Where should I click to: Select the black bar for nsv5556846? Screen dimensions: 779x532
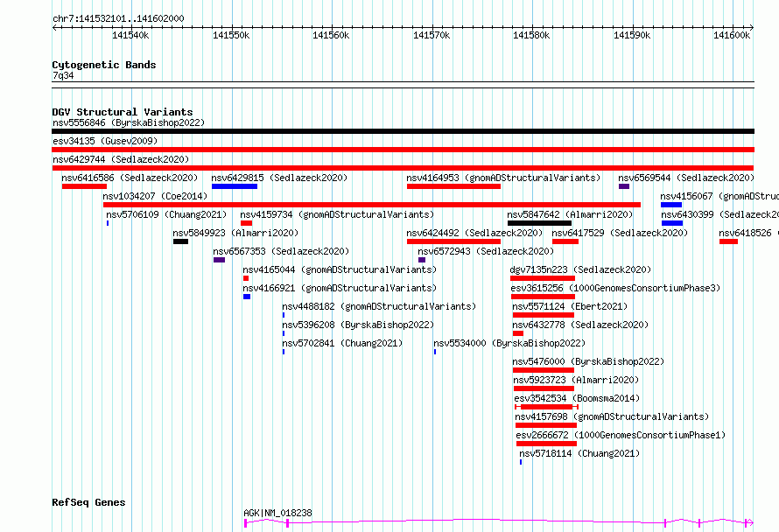point(403,131)
